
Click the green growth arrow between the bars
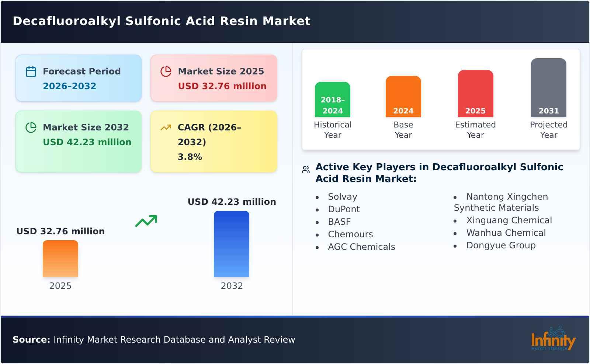[147, 221]
